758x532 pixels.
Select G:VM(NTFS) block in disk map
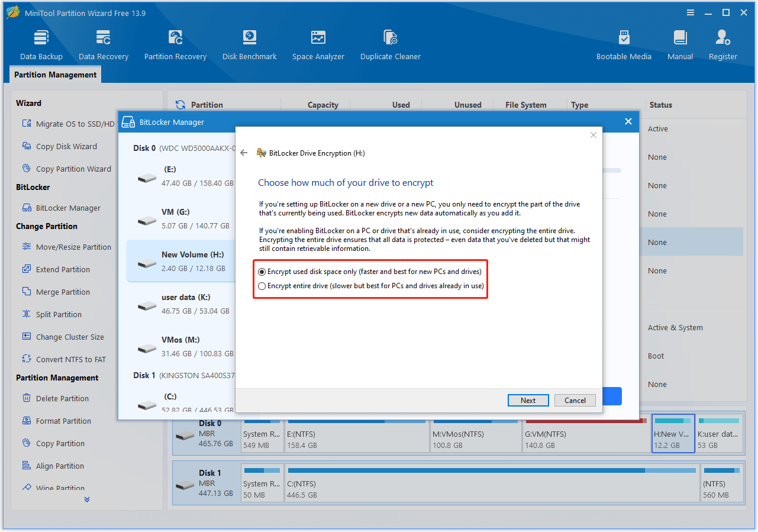click(x=586, y=434)
